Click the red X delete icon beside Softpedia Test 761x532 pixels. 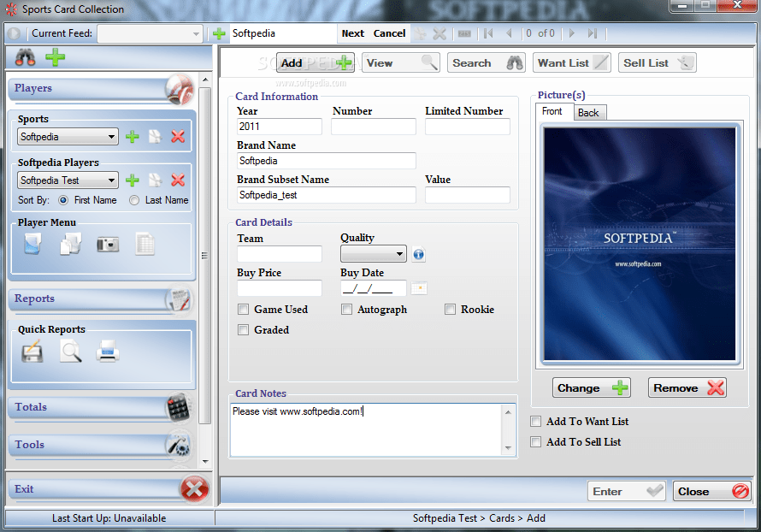[178, 180]
